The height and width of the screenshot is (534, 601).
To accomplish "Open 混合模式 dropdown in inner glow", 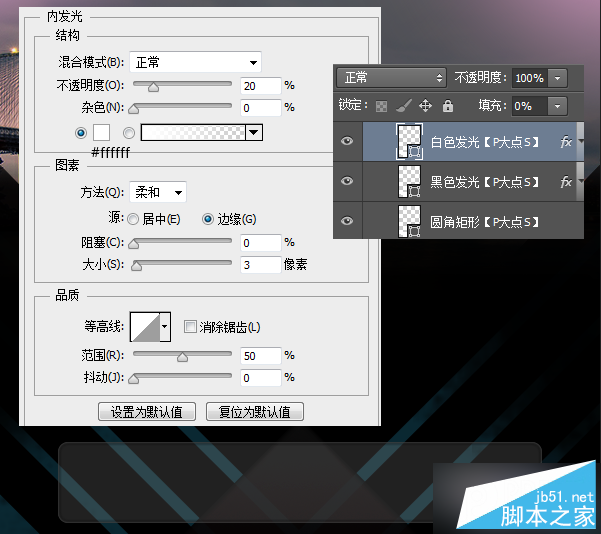I will point(195,62).
